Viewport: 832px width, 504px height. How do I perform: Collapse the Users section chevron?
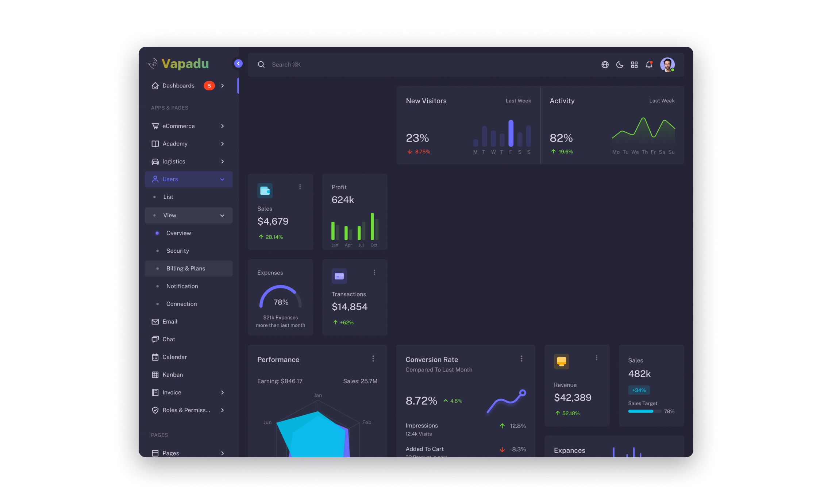click(x=222, y=179)
